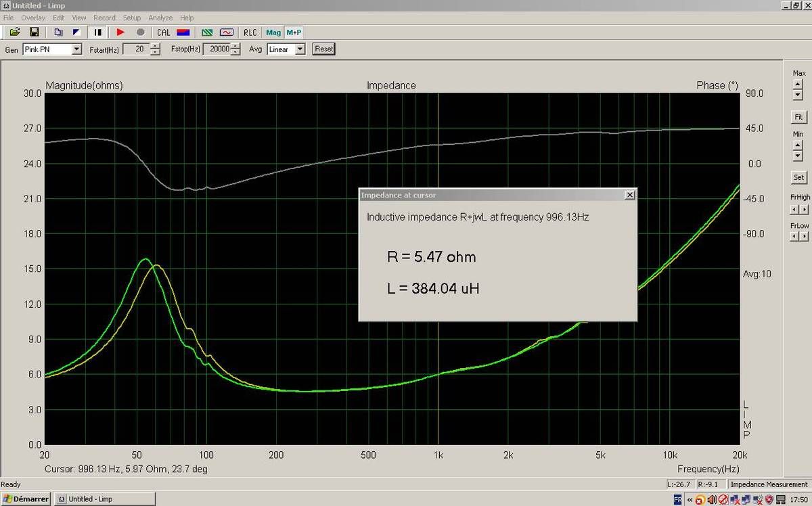Start measurement with red play arrow
This screenshot has height=506, width=812.
pos(120,32)
